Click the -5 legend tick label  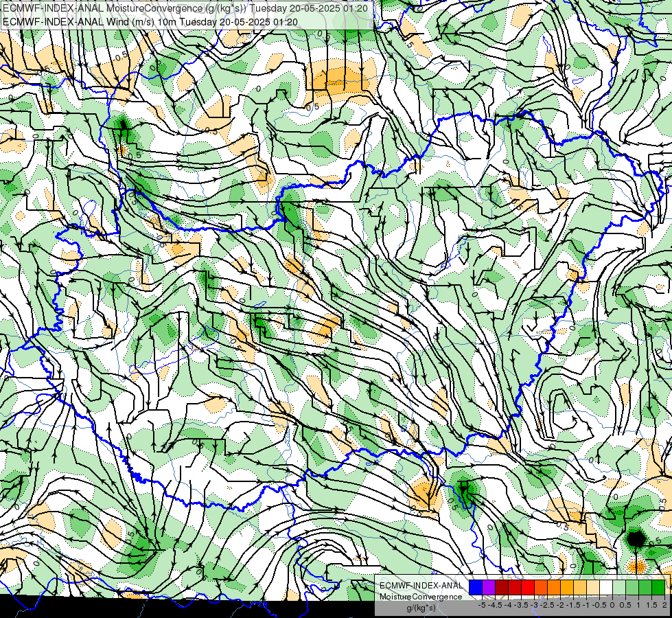coord(482,605)
